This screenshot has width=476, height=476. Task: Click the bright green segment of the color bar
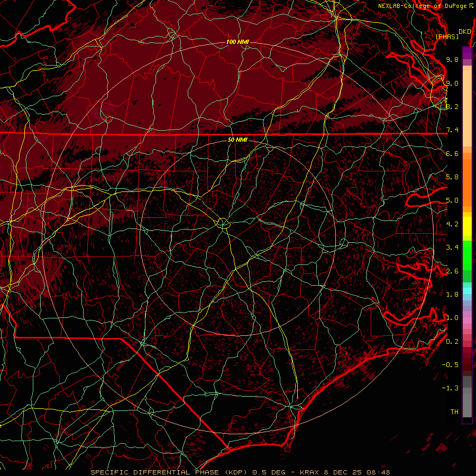point(467,255)
